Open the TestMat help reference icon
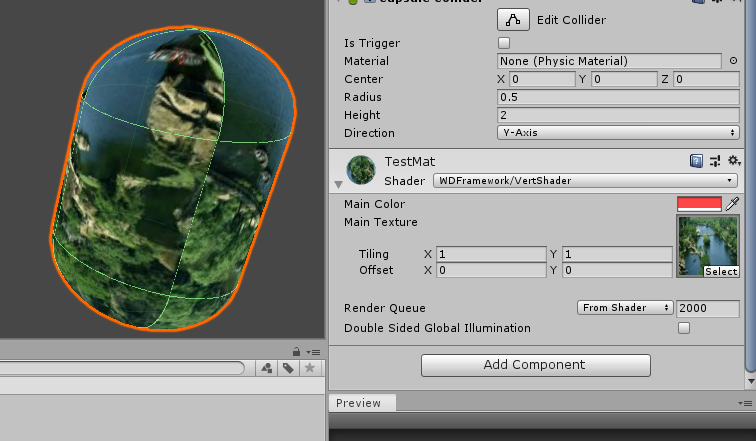This screenshot has height=441, width=756. (x=696, y=161)
